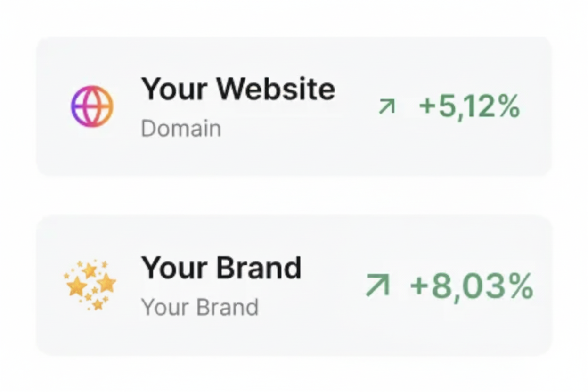Click the +5,12% growth value

[x=469, y=106]
